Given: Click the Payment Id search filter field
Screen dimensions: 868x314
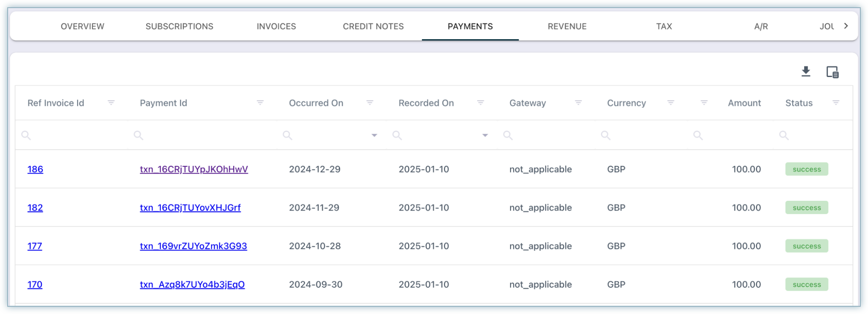Looking at the screenshot, I should tap(205, 135).
